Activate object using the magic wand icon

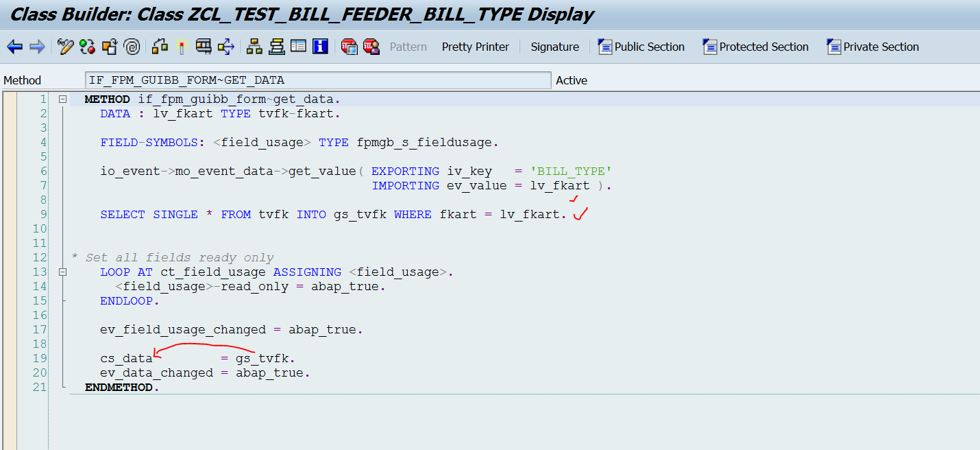point(182,47)
